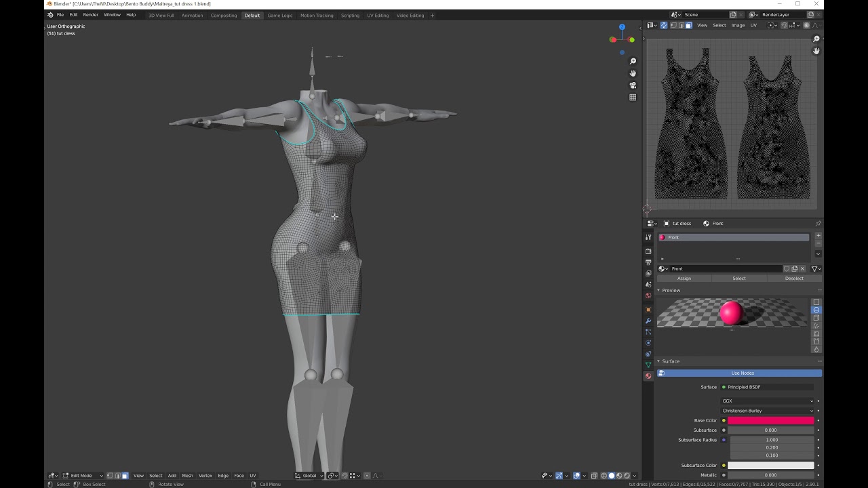Screen dimensions: 868x488
Task: Open the browse material dropdown beside Front
Action: 663,268
